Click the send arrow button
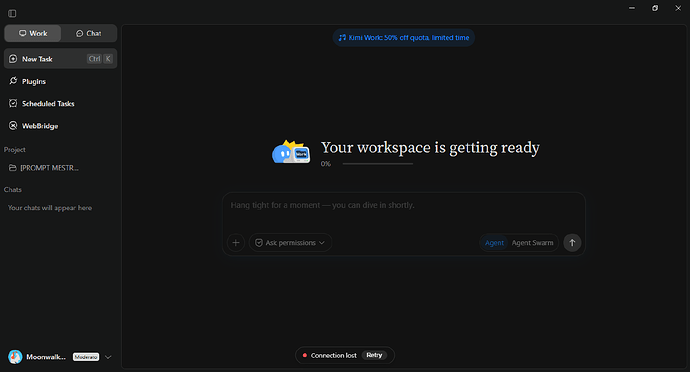Image resolution: width=690 pixels, height=372 pixels. pyautogui.click(x=572, y=243)
